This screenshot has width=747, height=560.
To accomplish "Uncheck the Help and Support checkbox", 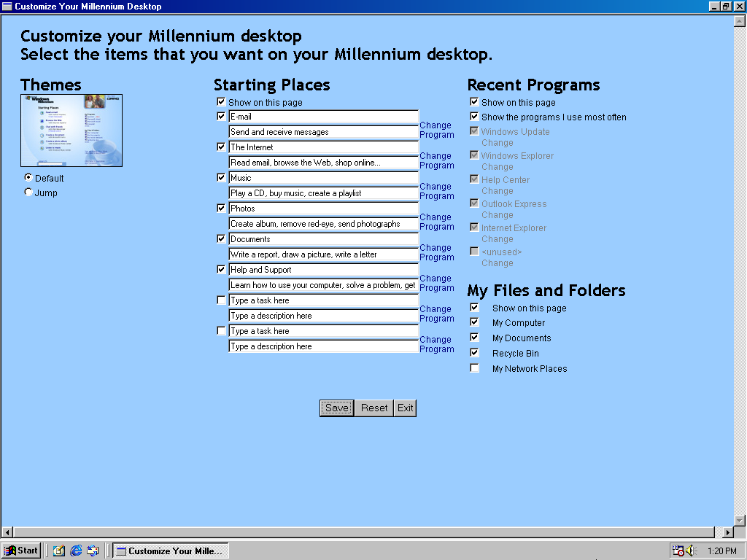I will point(221,269).
